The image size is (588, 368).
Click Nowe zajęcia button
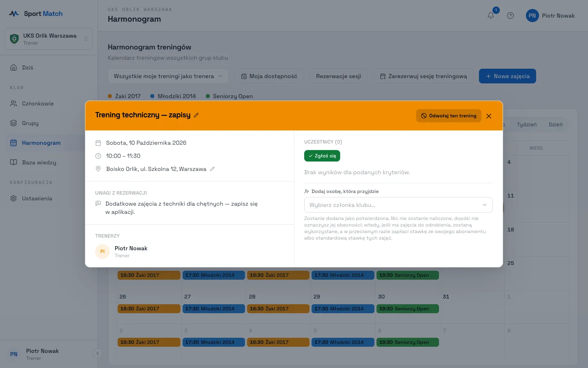[x=508, y=76]
